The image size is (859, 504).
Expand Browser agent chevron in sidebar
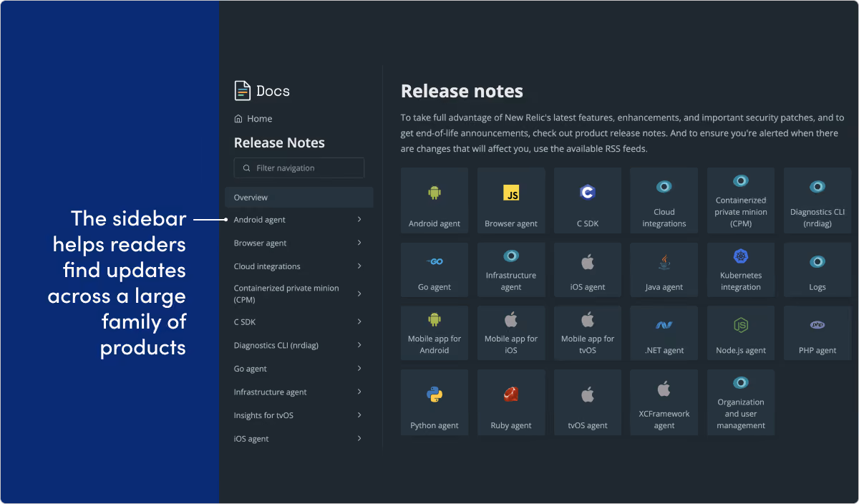359,243
